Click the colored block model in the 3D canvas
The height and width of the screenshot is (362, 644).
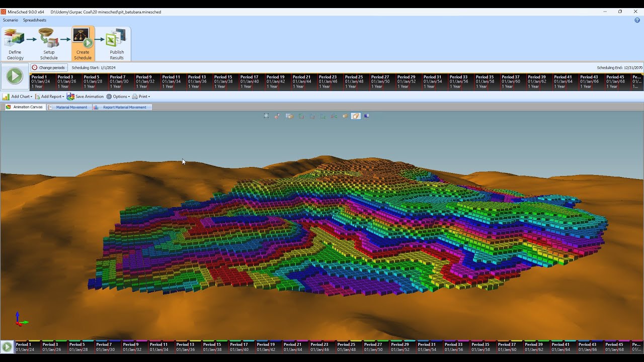[x=347, y=226]
